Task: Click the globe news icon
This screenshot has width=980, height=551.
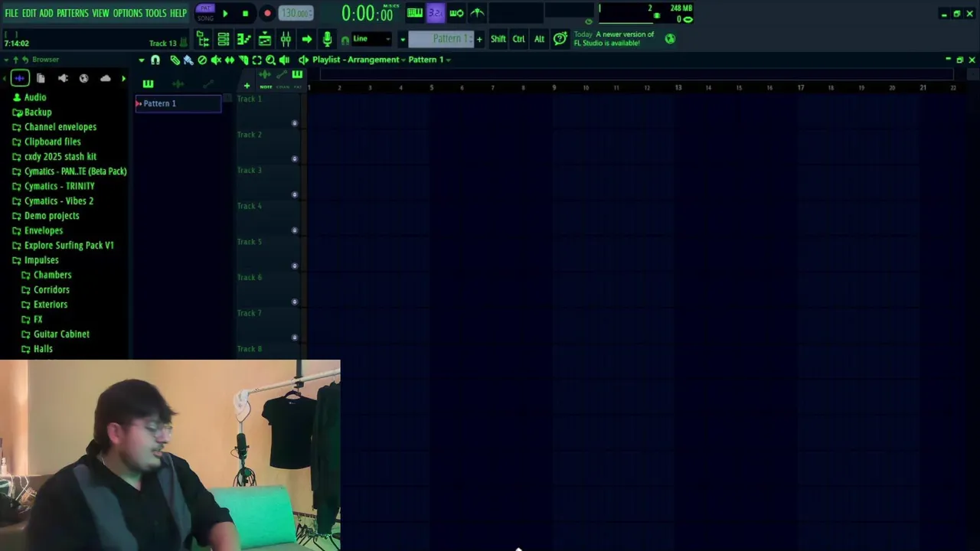Action: [670, 39]
